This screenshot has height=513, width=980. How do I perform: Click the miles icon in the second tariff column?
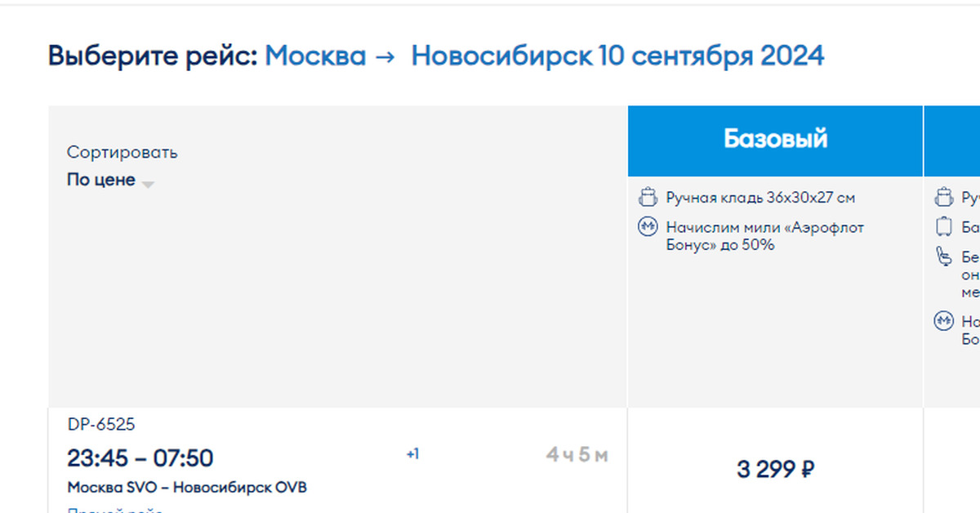coord(944,321)
